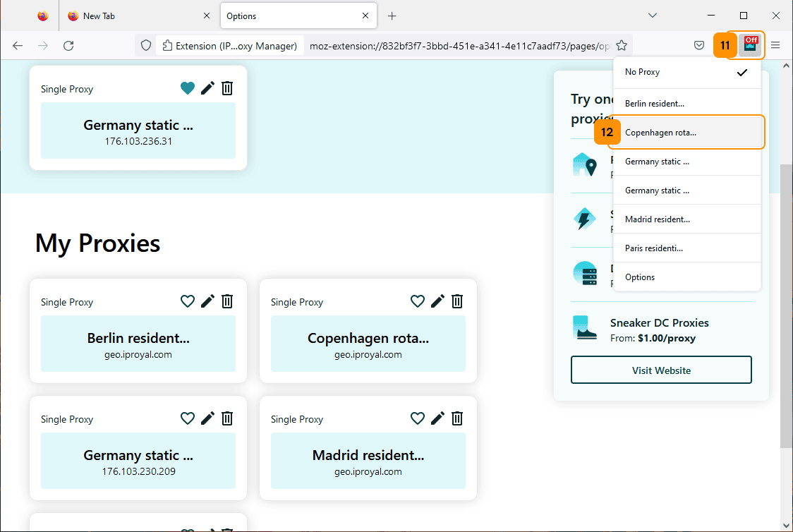Choose Madrid resident in the extension menu

686,219
